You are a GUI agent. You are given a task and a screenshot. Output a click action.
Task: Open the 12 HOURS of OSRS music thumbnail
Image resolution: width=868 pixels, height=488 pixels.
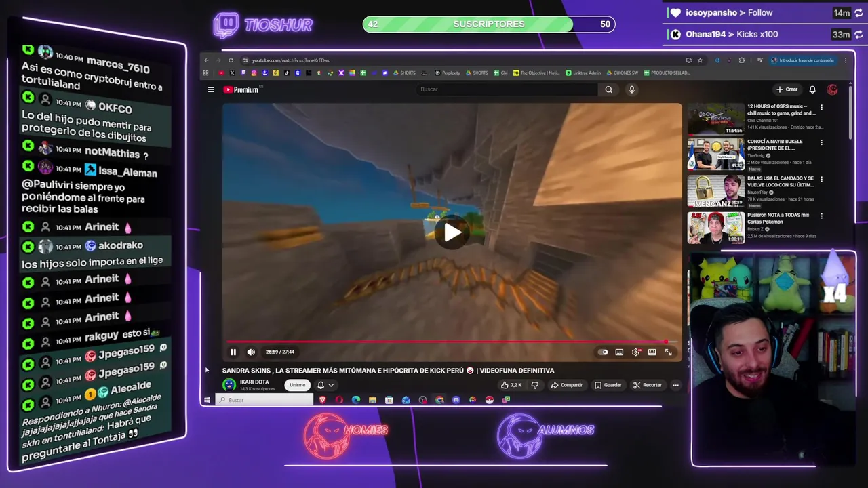point(715,119)
